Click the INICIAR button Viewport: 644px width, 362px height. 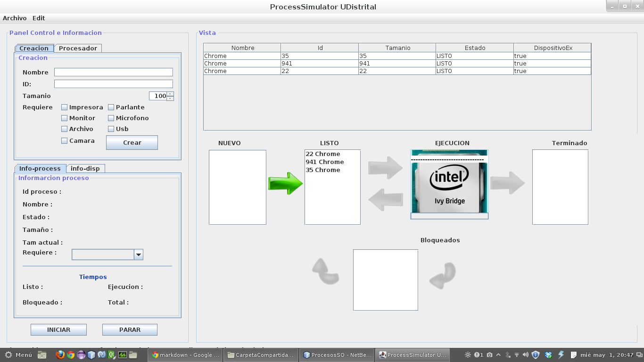(58, 330)
